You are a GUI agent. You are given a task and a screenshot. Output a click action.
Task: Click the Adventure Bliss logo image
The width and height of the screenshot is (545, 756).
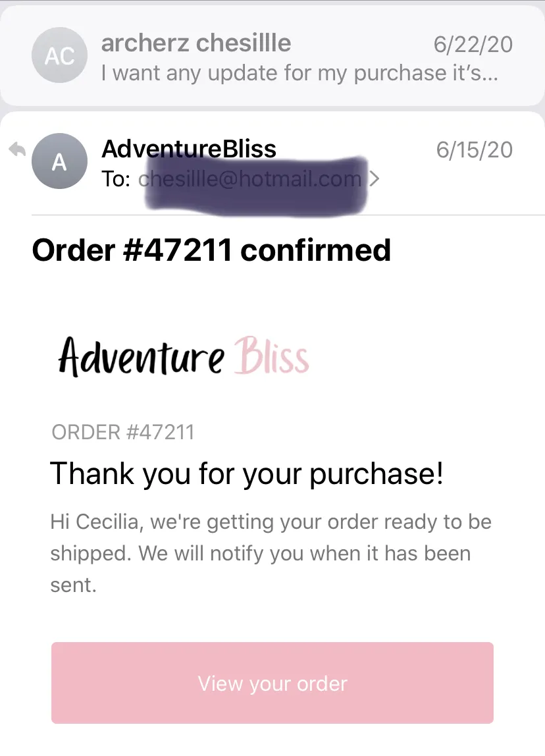(x=183, y=357)
